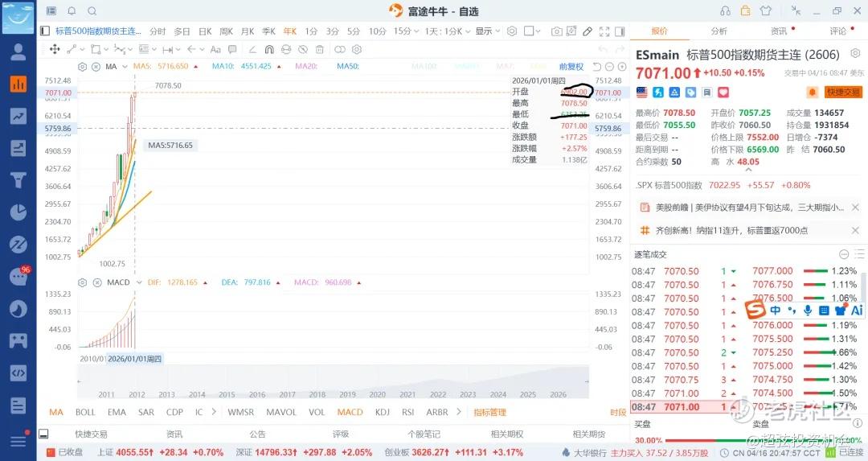Toggle the 前复权 adjustment setting

571,67
